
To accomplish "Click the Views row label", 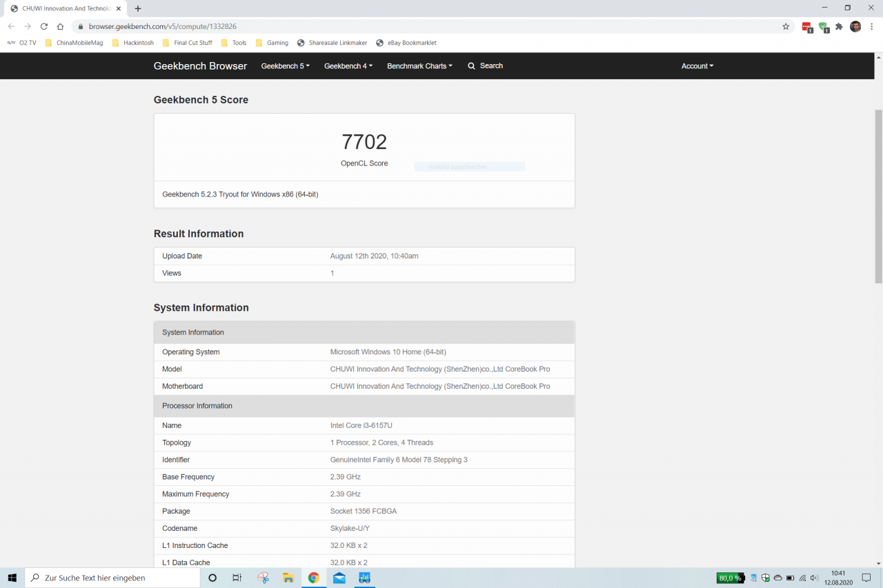I will [x=172, y=273].
